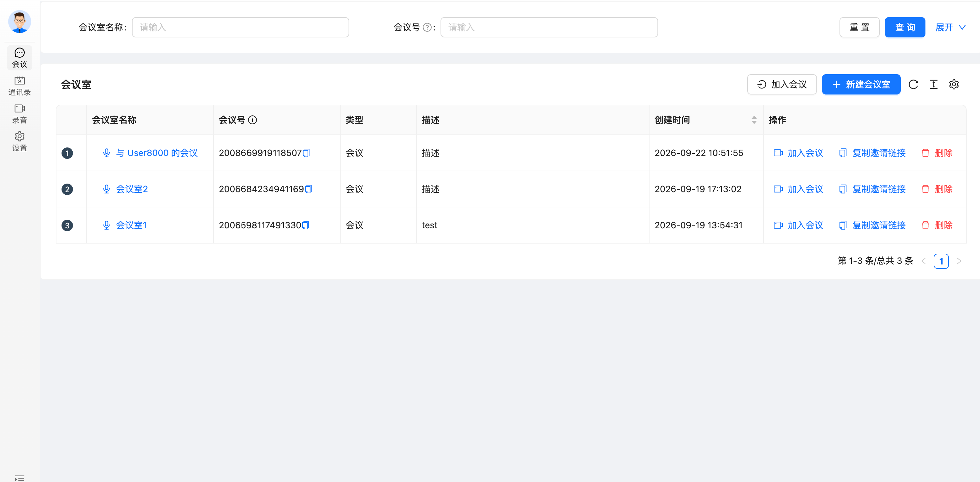Viewport: 980px width, 482px height.
Task: Open the 会议室1 link
Action: pos(131,225)
